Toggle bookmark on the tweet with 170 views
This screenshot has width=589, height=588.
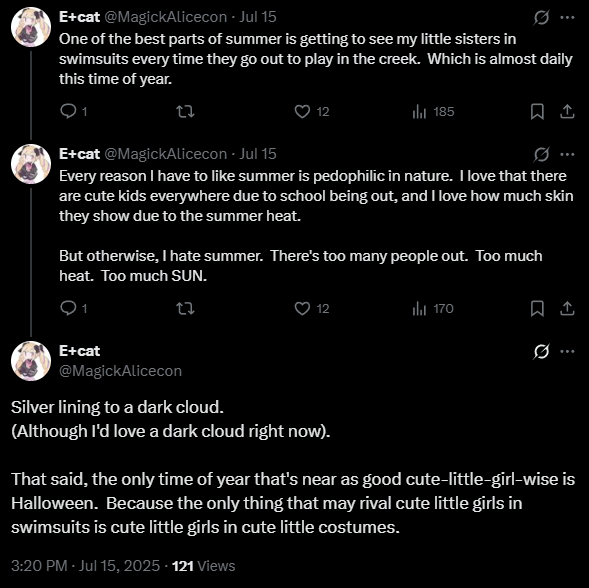(537, 308)
